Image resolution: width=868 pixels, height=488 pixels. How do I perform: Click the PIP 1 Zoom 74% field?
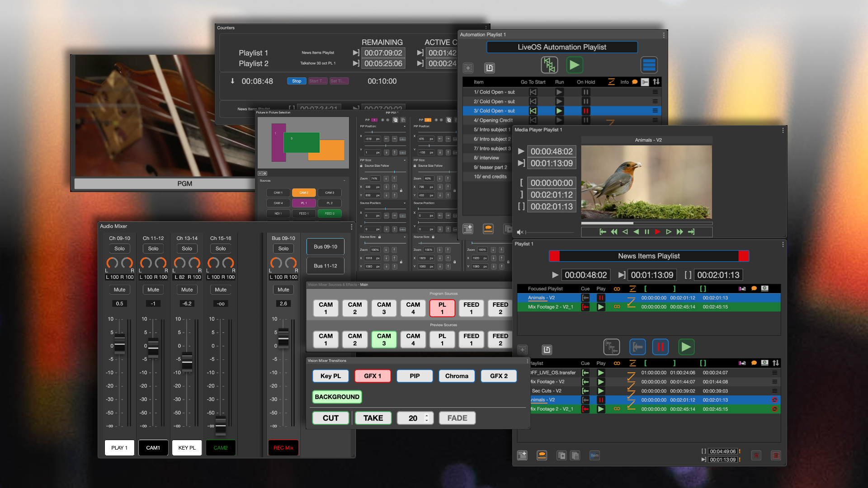click(375, 179)
